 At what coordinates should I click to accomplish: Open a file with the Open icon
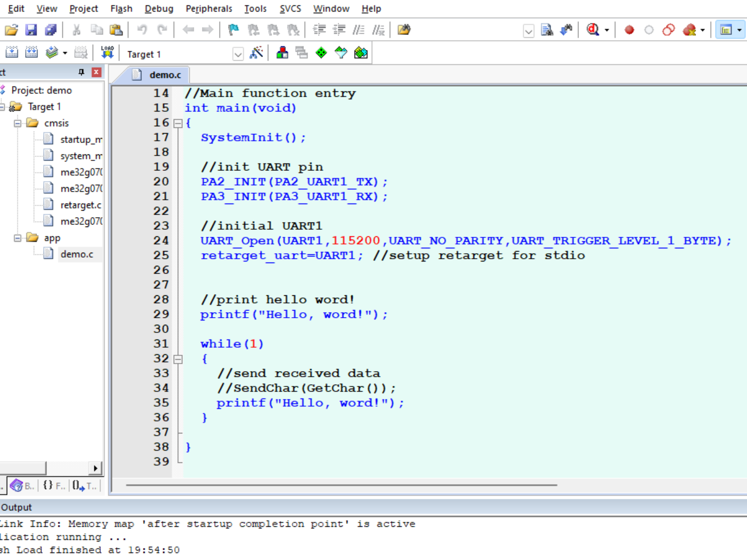(11, 30)
